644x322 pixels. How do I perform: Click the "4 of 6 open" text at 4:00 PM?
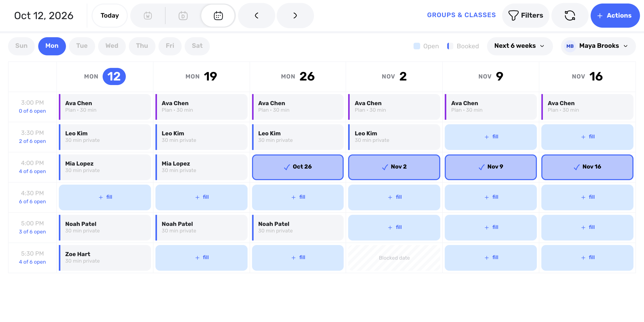click(32, 171)
